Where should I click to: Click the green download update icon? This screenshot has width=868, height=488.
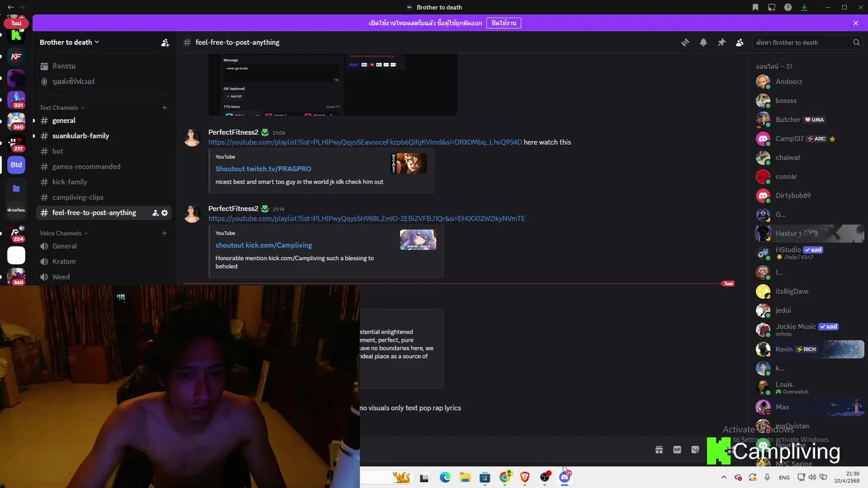(804, 7)
